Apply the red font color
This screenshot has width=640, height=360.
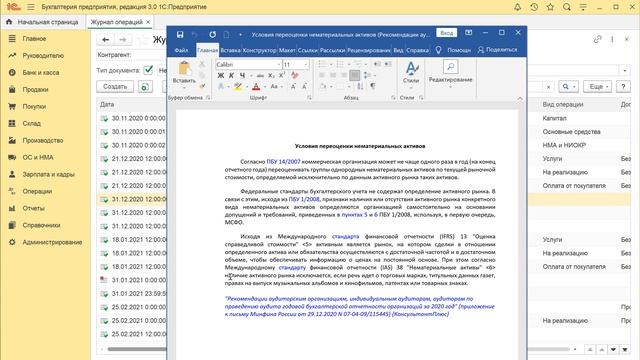(256, 87)
